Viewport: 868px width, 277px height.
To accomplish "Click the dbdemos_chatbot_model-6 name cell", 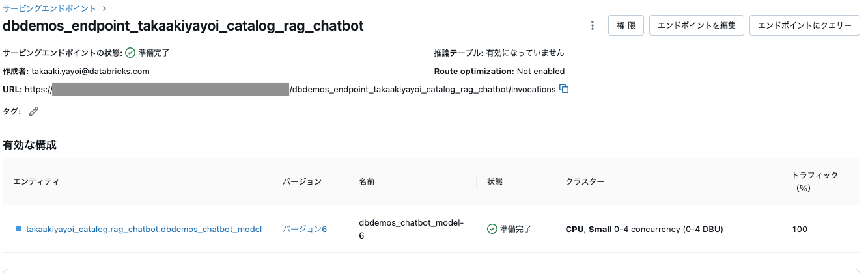I will 411,229.
